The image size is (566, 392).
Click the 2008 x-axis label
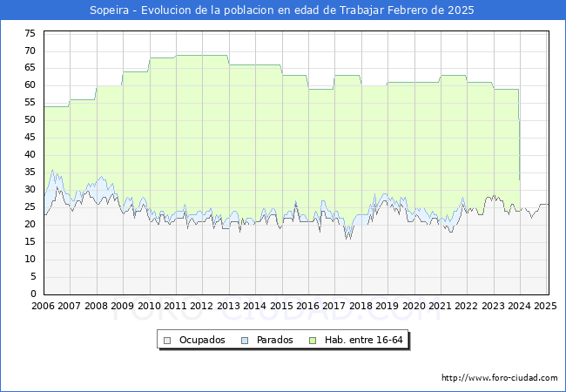(96, 306)
